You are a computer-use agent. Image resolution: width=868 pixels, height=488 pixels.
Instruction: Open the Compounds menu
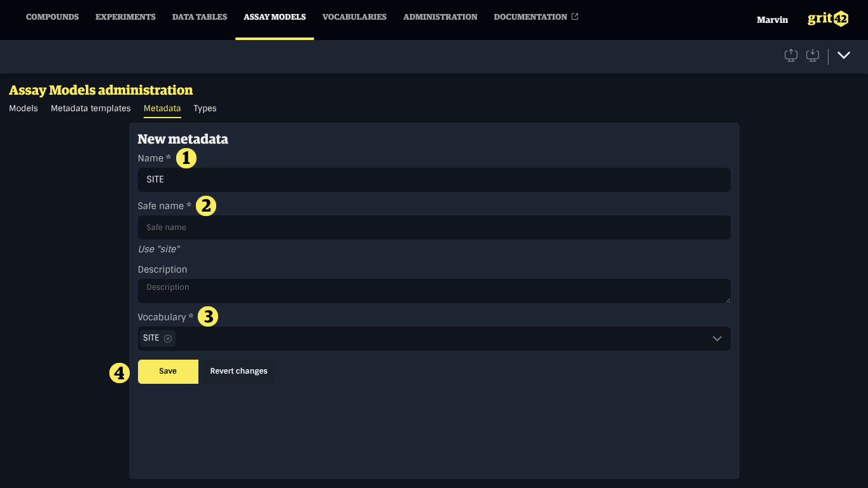pos(52,17)
